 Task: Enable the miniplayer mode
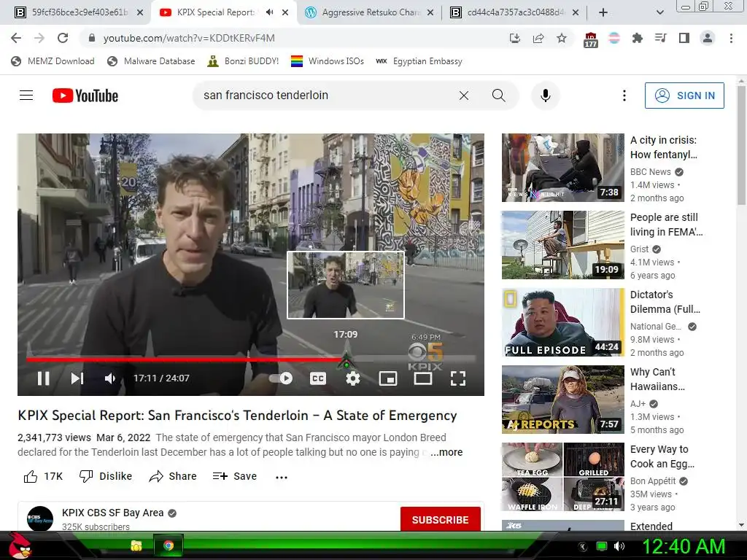coord(388,378)
